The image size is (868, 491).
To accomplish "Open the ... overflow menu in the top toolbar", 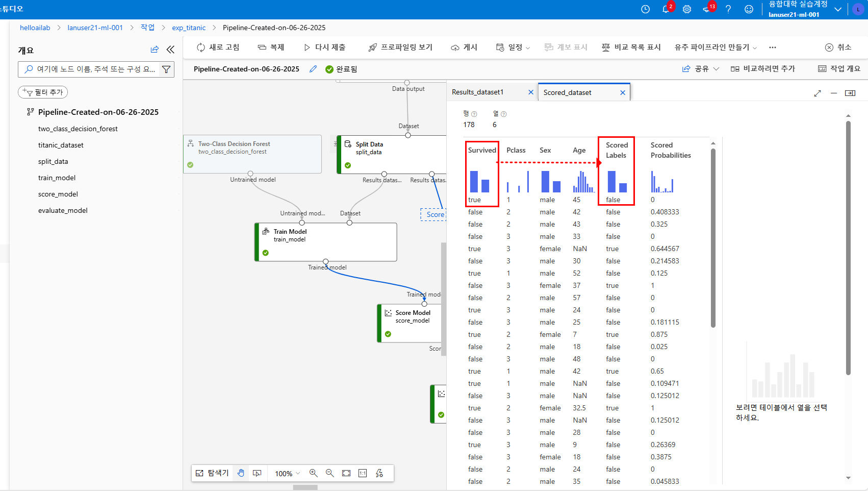I will (x=772, y=47).
